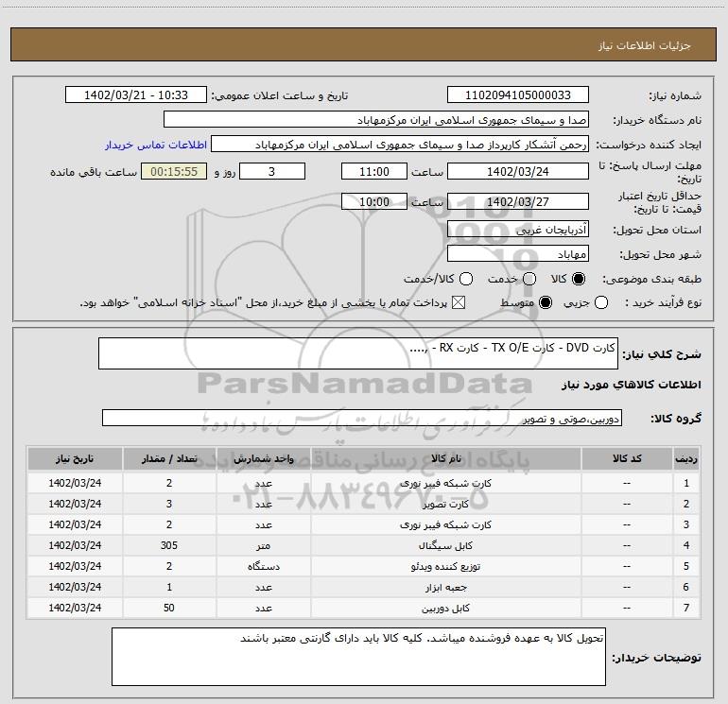This screenshot has height=704, width=728.
Task: Select the کارت شبکه فیبر نوری cell in row 1
Action: point(445,483)
